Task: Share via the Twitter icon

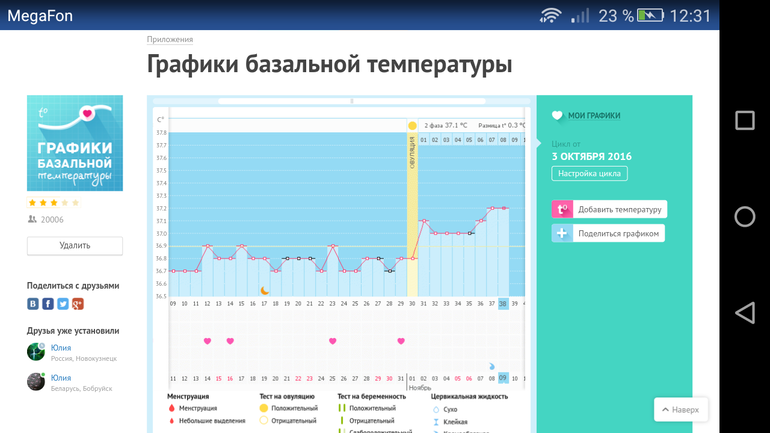Action: pos(63,304)
